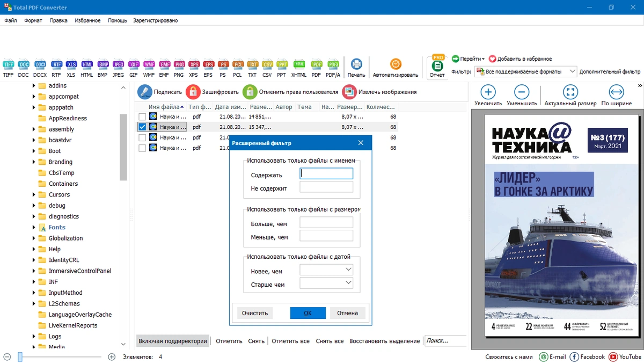The width and height of the screenshot is (644, 364).
Task: Convert to PDF/A format icon
Action: click(x=333, y=64)
